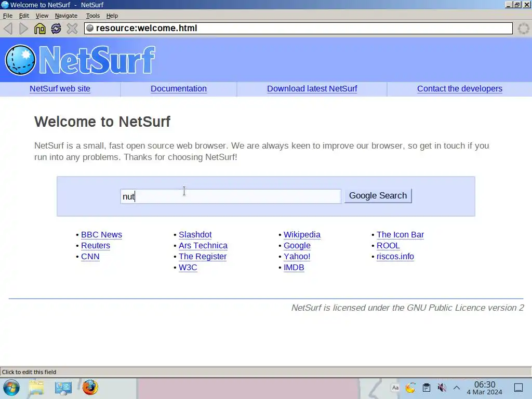Open Contact the developers link

pyautogui.click(x=460, y=88)
